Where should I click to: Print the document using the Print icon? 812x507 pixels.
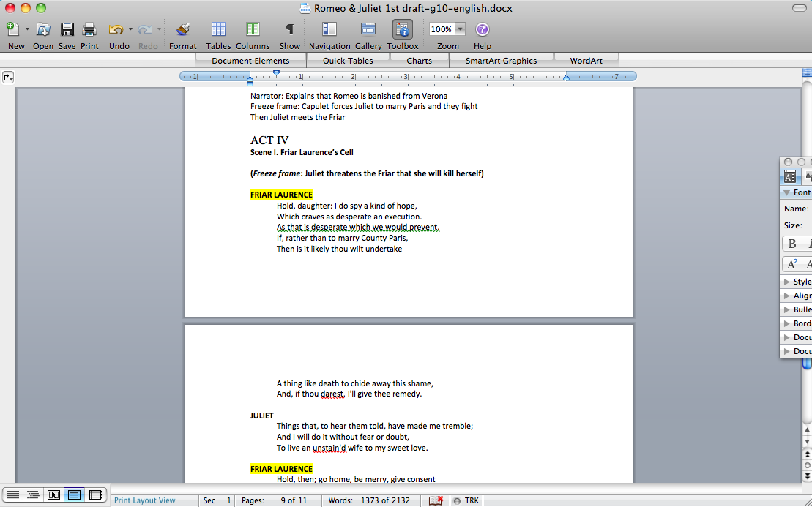(x=89, y=29)
